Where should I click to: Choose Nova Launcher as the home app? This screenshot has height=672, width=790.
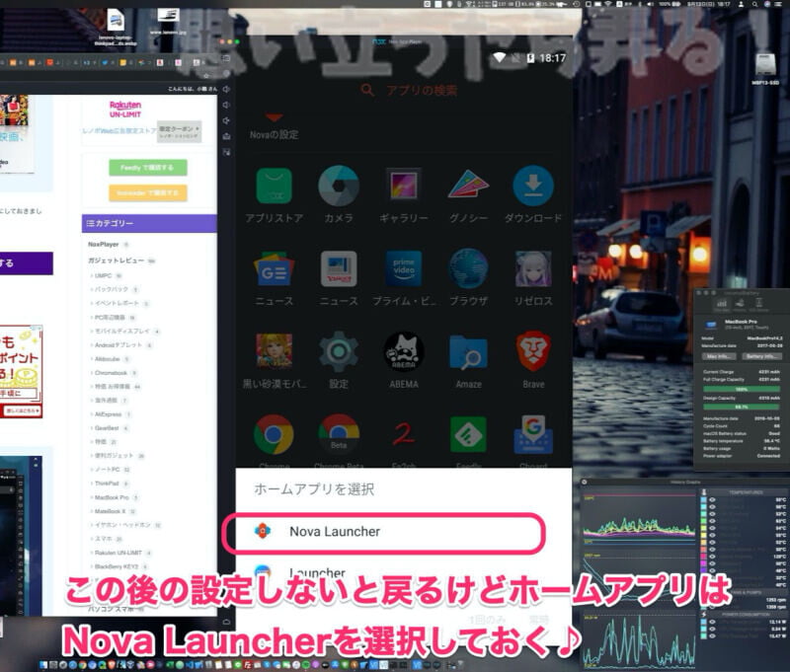pyautogui.click(x=384, y=532)
